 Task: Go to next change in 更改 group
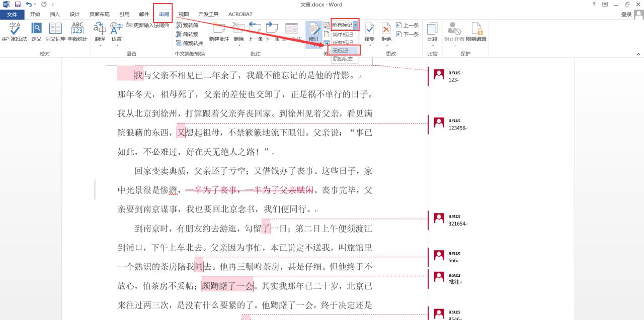(x=407, y=34)
